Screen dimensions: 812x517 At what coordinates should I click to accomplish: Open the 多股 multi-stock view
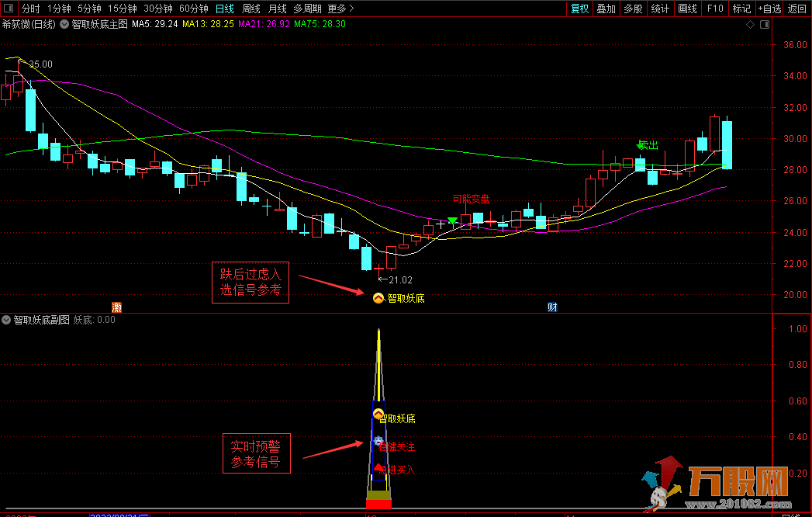634,9
